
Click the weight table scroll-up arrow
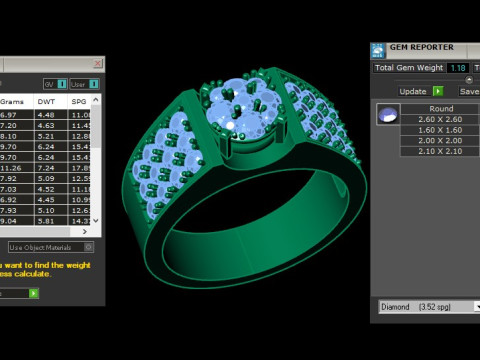click(96, 100)
